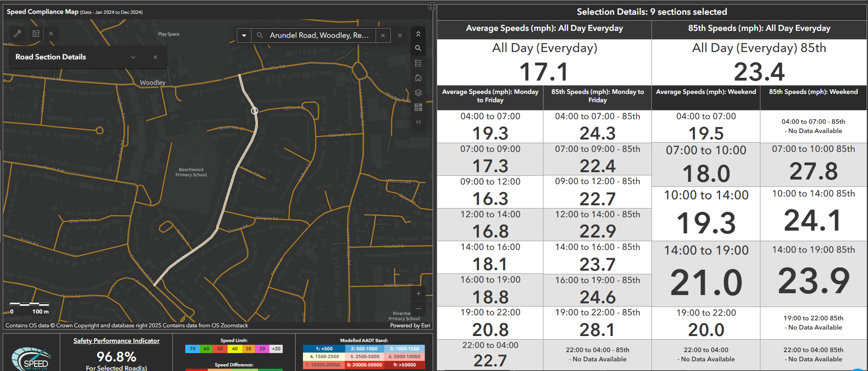The image size is (868, 371).
Task: Open the wrench tool on the map
Action: point(17,34)
